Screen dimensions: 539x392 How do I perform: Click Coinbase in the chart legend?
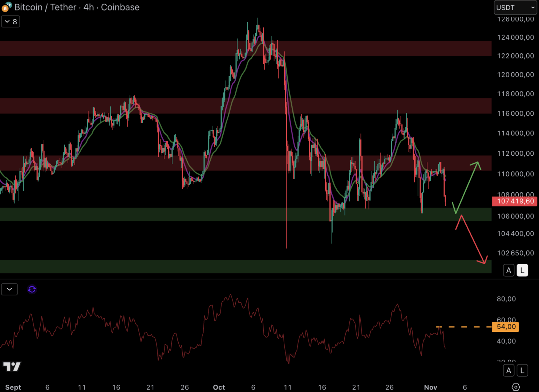click(x=120, y=7)
